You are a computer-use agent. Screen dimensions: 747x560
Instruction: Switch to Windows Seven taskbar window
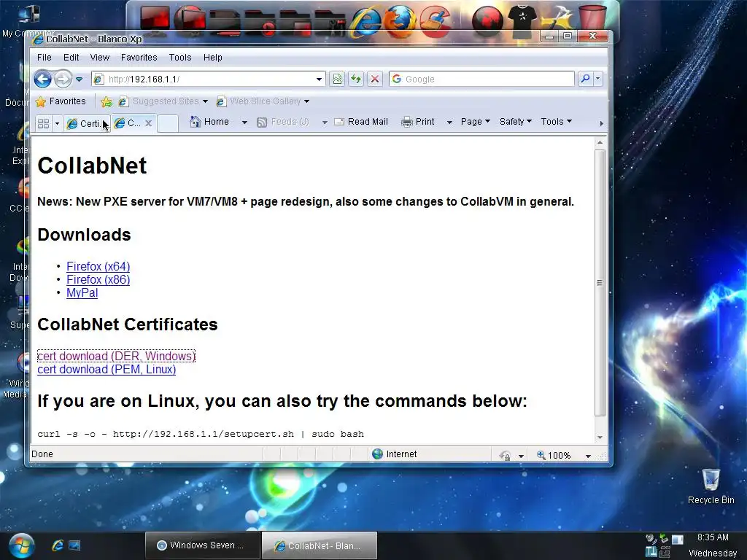(203, 545)
